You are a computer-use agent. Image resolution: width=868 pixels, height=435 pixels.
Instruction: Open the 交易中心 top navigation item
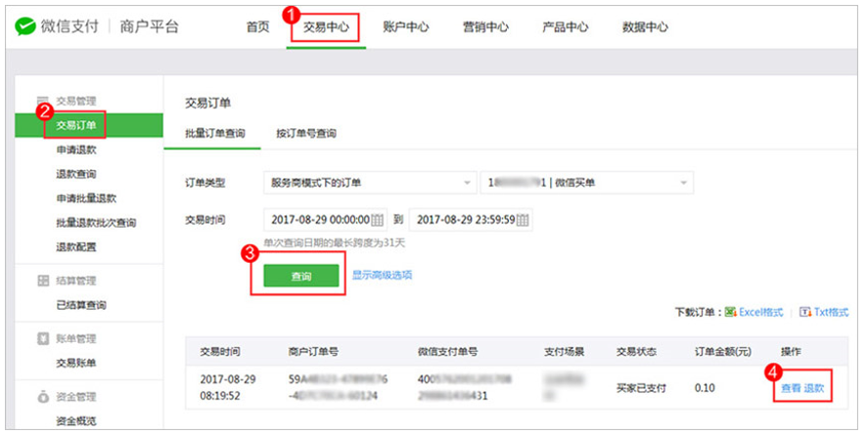326,27
